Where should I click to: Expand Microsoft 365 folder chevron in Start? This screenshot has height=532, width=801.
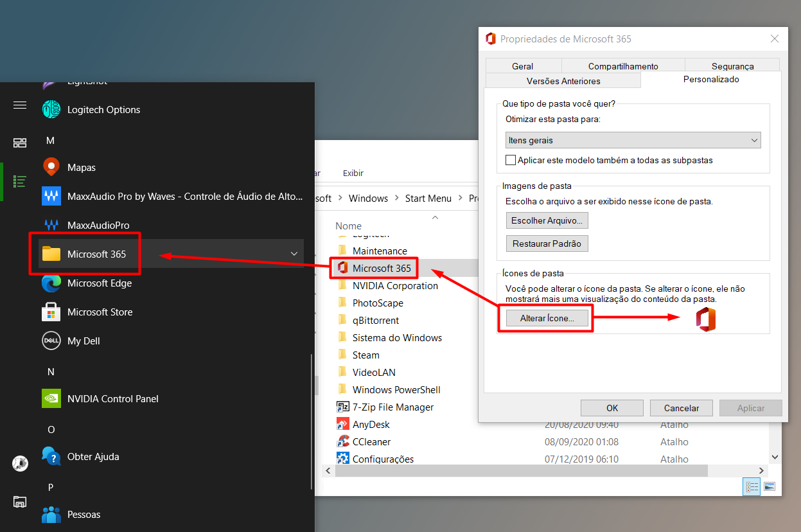pyautogui.click(x=294, y=254)
